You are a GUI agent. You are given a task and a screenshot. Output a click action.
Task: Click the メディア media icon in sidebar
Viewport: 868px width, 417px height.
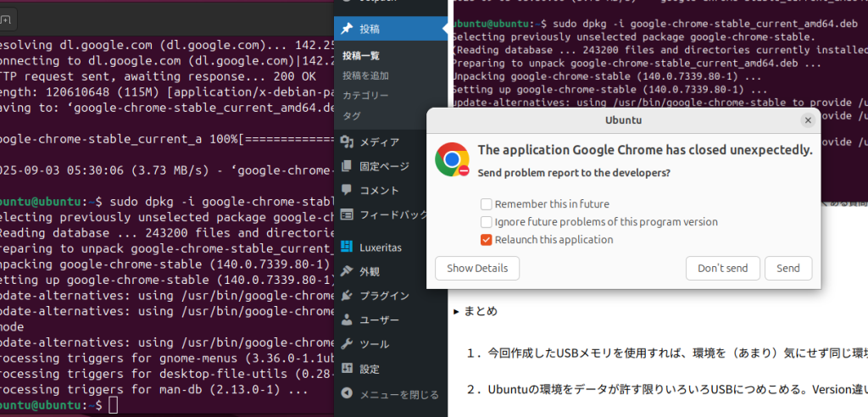347,142
